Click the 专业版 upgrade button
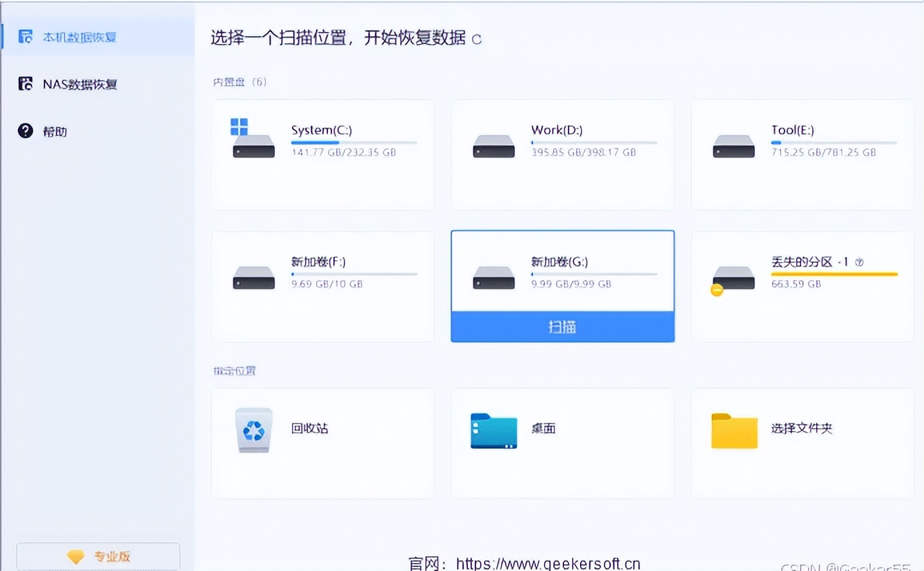This screenshot has width=924, height=571. (97, 556)
